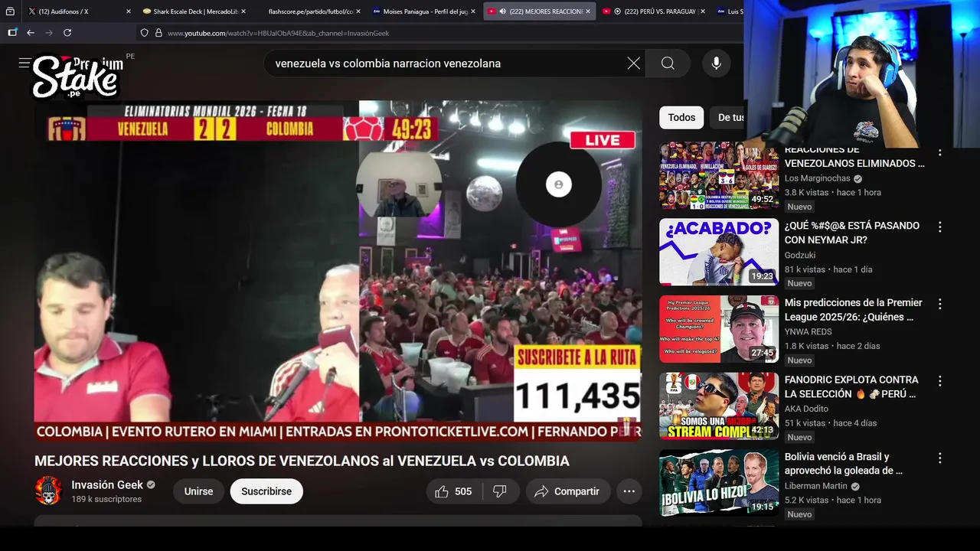Open options menu for Bolivia venció a Brasil

point(939,458)
